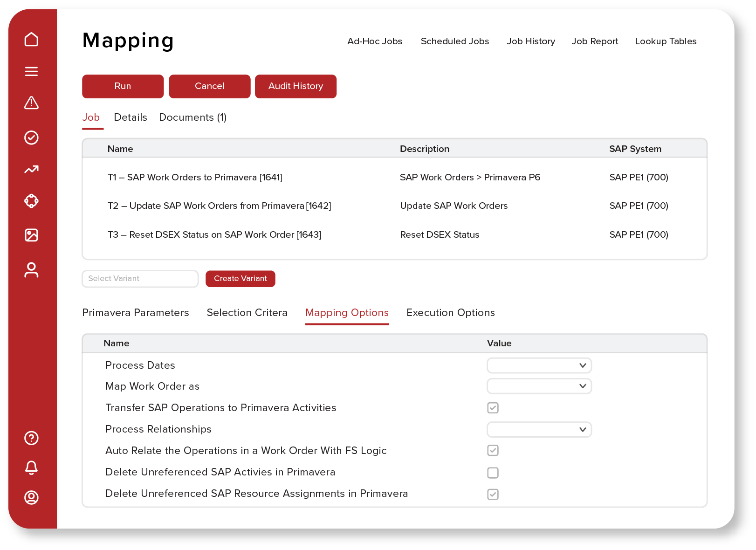Open the trending chart sidebar icon
756x550 pixels.
click(31, 170)
